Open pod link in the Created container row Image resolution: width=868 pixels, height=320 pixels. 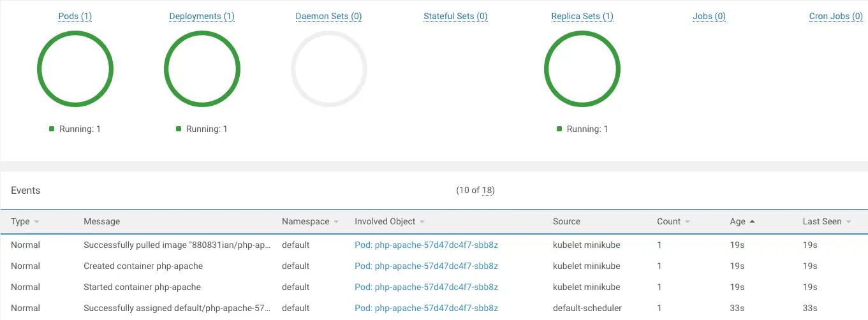coord(426,266)
